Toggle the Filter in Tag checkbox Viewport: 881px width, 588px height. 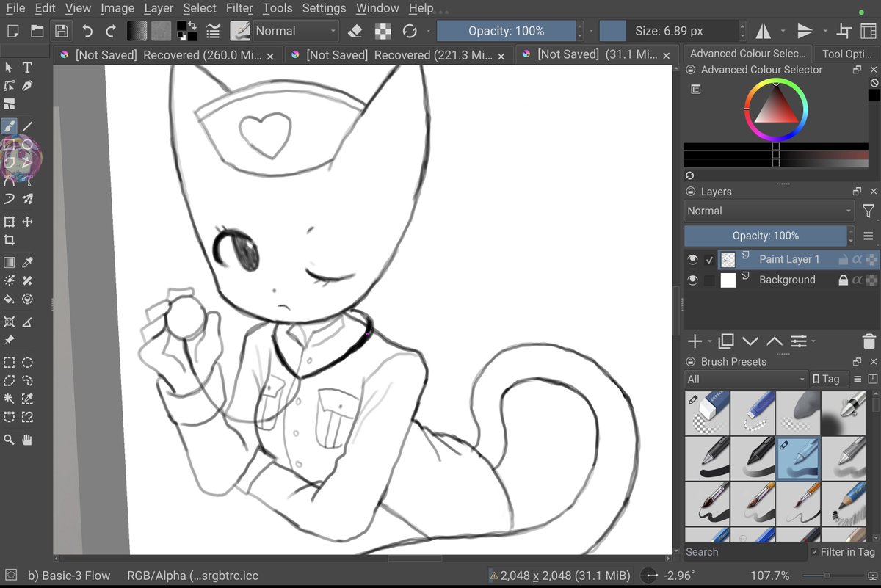pos(816,552)
